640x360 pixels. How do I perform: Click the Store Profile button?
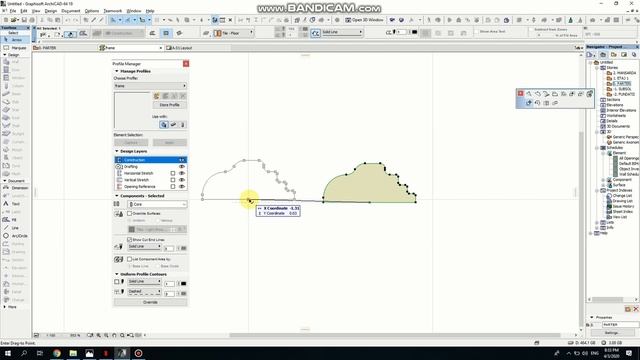pos(170,105)
